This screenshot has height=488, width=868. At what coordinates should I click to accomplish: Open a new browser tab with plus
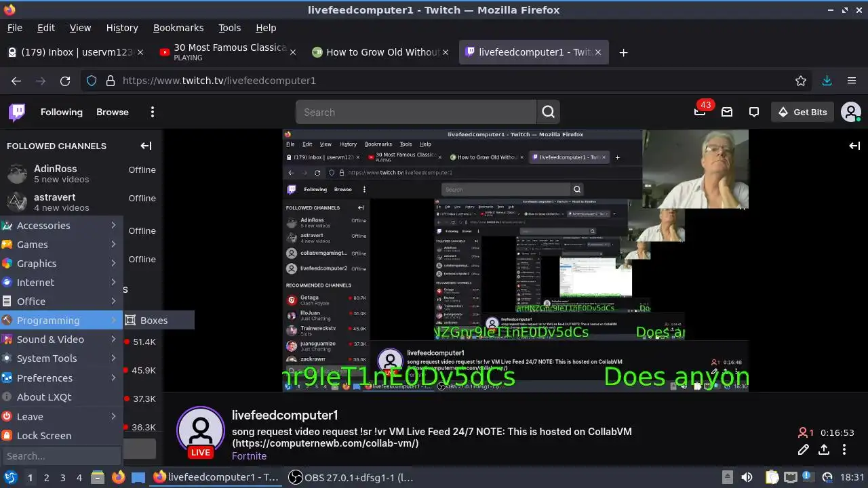click(x=623, y=52)
